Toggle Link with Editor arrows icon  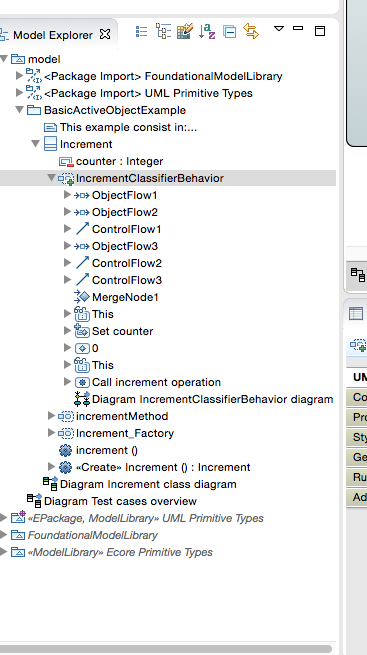251,31
